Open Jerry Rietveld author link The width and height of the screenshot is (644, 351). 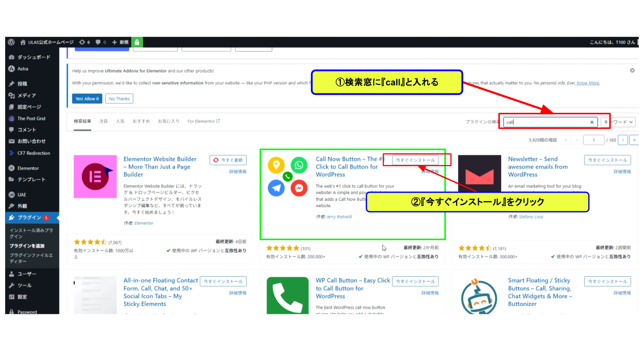tap(339, 217)
